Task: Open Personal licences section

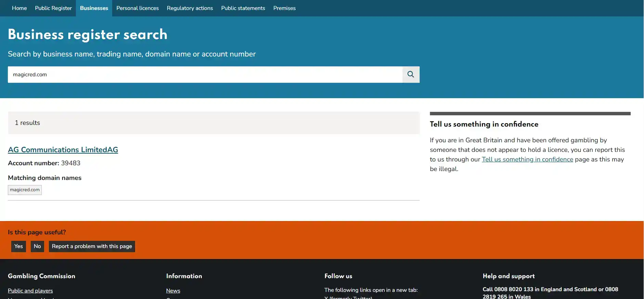Action: pyautogui.click(x=137, y=8)
